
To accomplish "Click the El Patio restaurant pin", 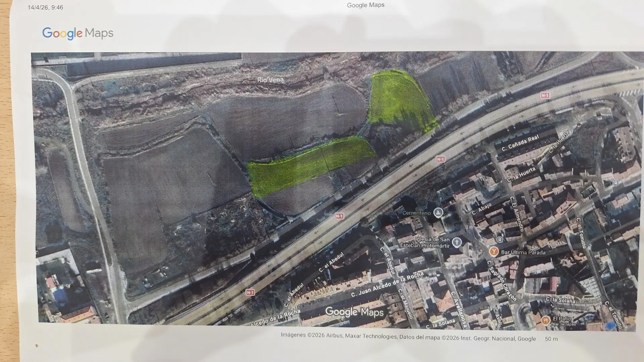I will [545, 320].
